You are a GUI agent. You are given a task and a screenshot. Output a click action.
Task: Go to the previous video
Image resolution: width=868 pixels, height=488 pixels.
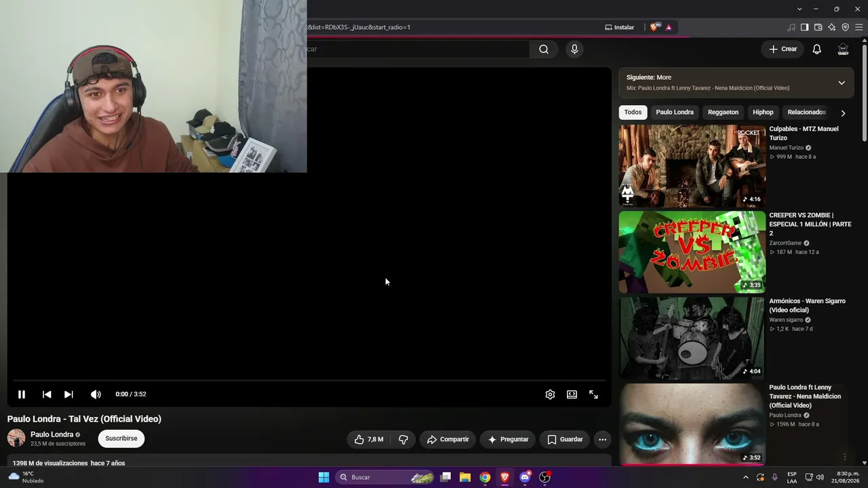tap(47, 394)
